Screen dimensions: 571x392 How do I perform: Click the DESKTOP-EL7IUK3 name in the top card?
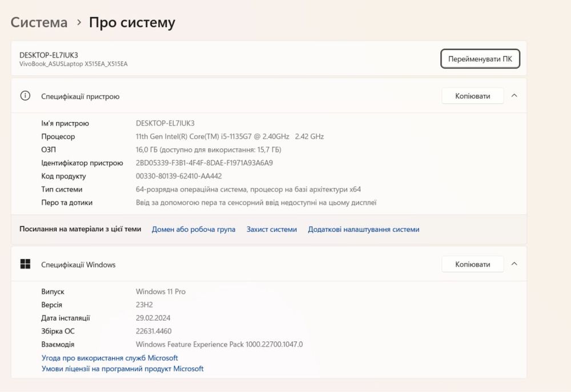[x=49, y=55]
